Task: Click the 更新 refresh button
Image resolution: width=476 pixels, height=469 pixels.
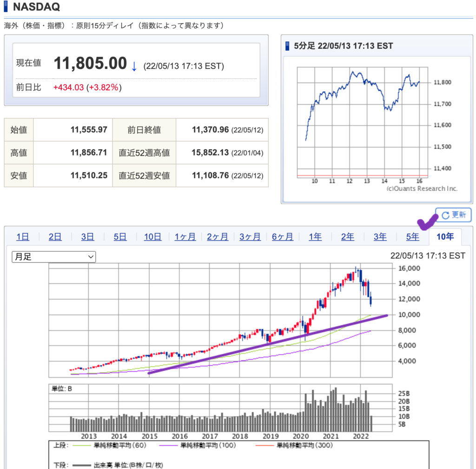Action: click(453, 215)
